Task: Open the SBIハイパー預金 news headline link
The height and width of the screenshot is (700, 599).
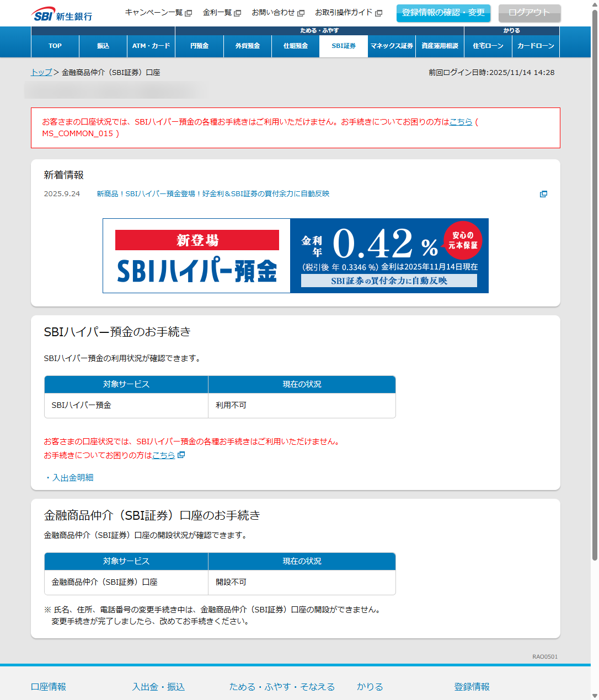Action: (213, 194)
